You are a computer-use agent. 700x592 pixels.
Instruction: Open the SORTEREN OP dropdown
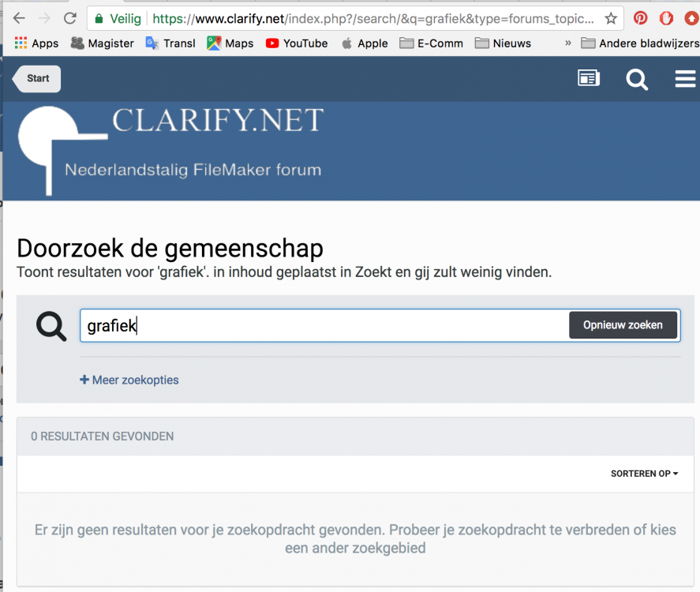[644, 474]
